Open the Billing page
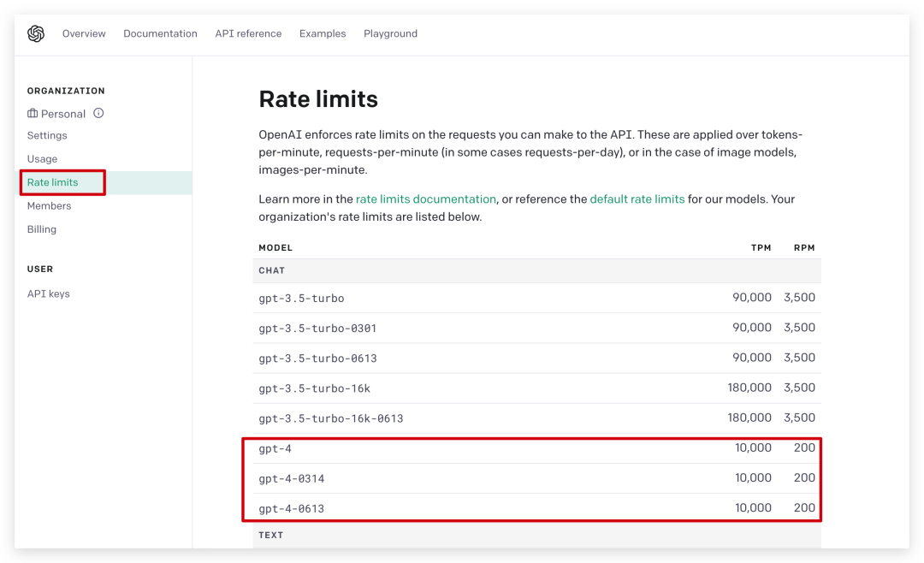The image size is (924, 563). (42, 229)
